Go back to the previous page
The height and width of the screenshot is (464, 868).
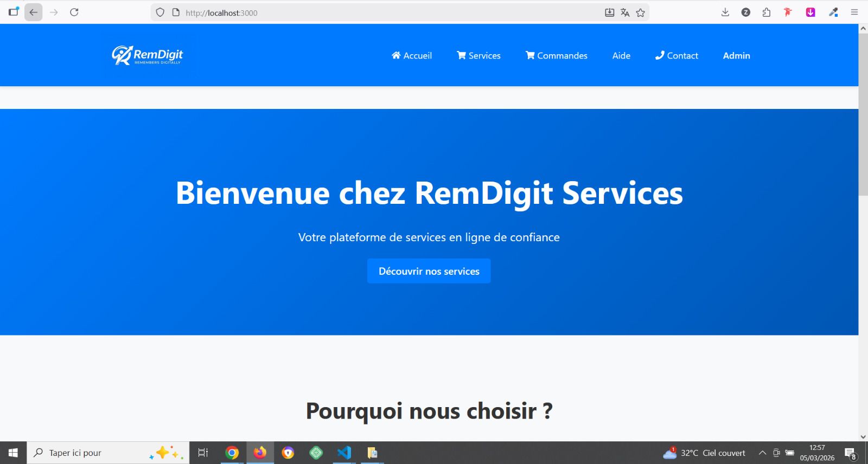34,12
